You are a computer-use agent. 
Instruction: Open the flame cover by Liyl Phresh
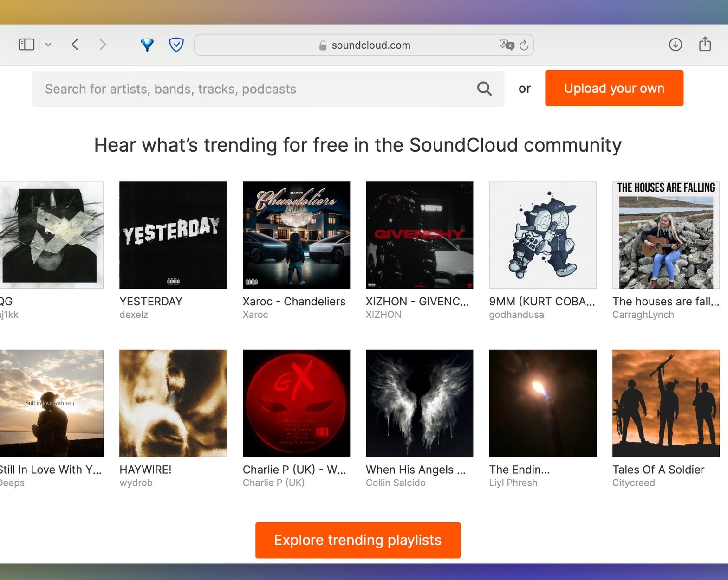[543, 403]
